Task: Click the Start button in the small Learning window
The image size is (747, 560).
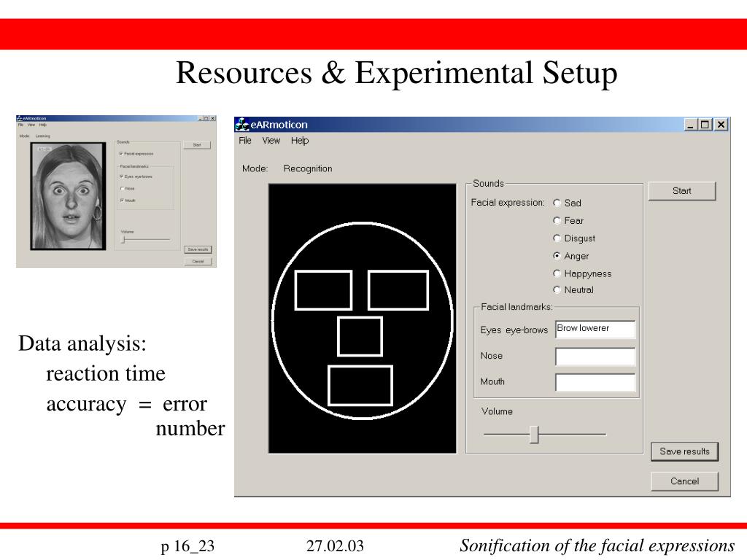Action: point(197,145)
